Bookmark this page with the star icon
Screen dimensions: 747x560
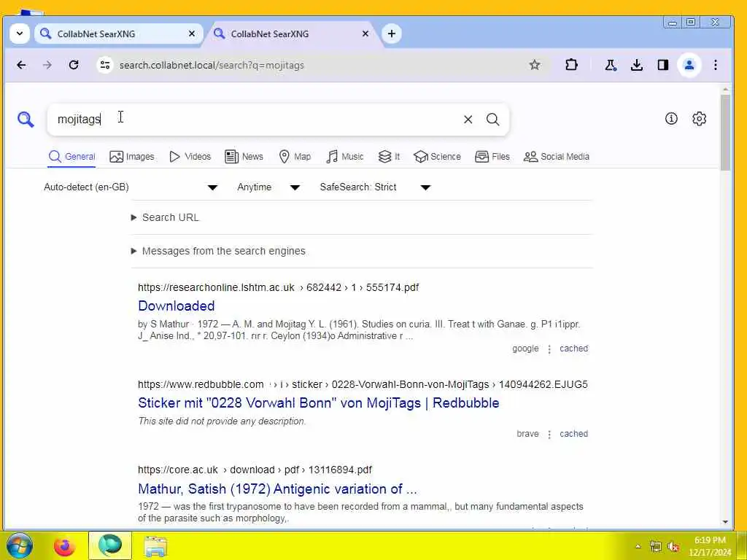[x=535, y=65]
